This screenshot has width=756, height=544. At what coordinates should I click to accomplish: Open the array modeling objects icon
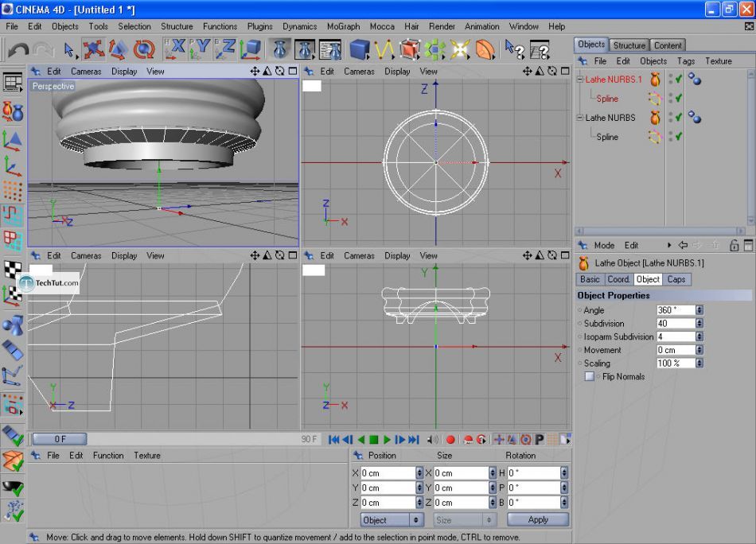coord(435,49)
